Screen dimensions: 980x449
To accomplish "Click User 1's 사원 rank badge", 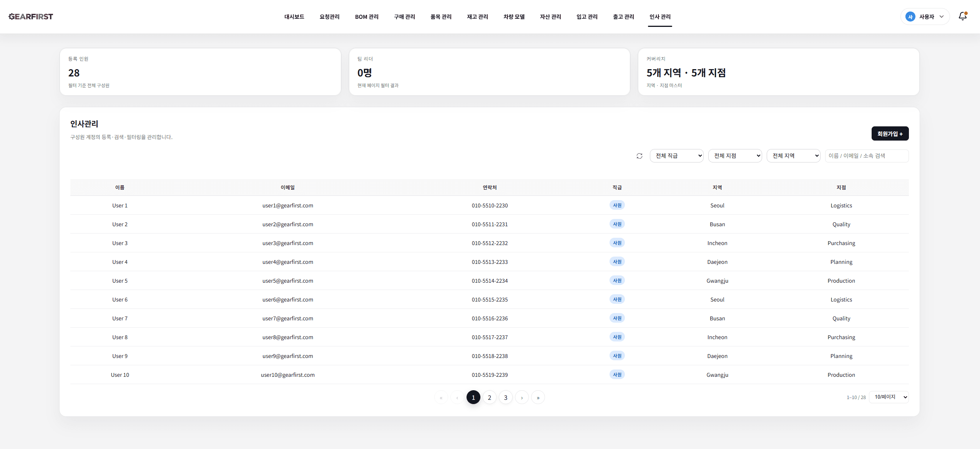I will 617,205.
